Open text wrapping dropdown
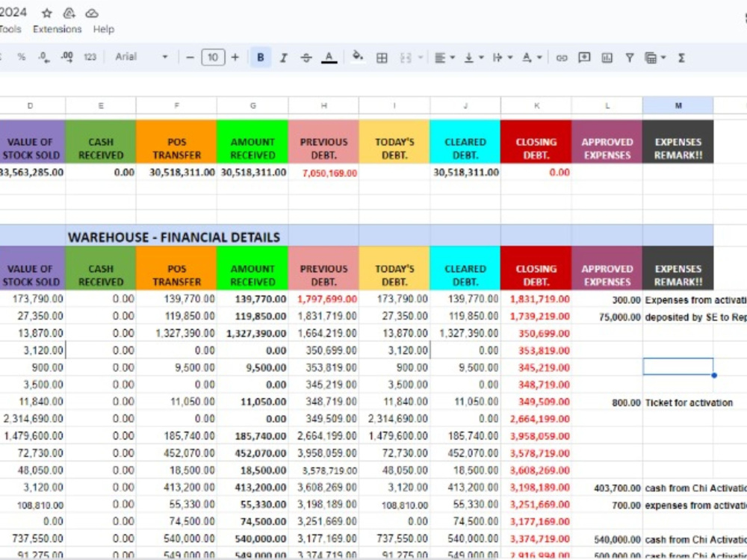This screenshot has height=560, width=747. (x=502, y=57)
